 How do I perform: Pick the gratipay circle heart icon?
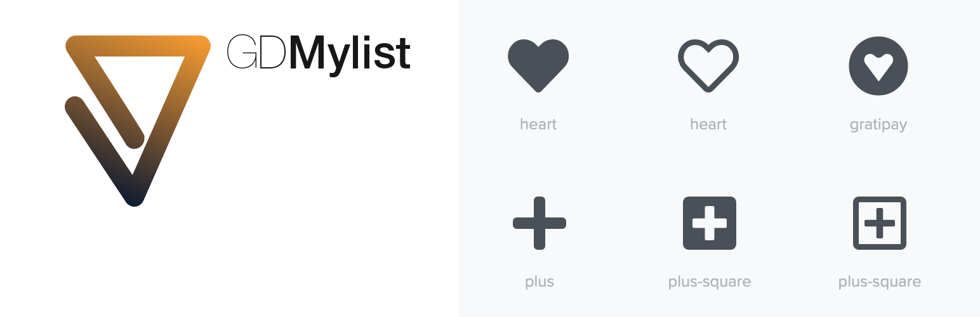(x=878, y=66)
